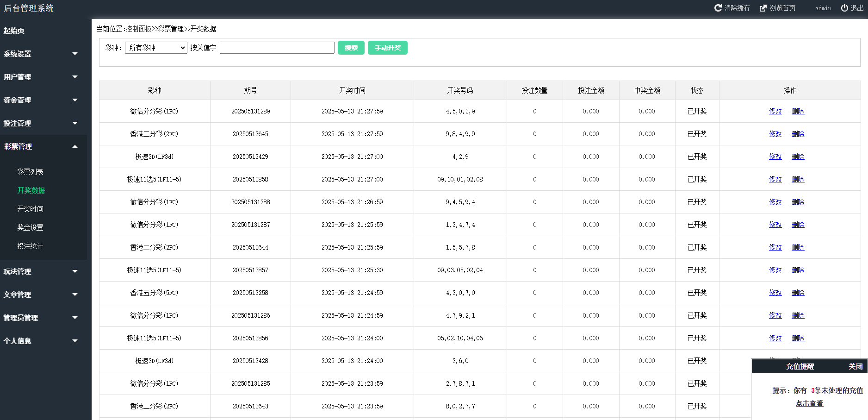Open the 彩种 dropdown list
This screenshot has height=420, width=868.
[x=156, y=48]
